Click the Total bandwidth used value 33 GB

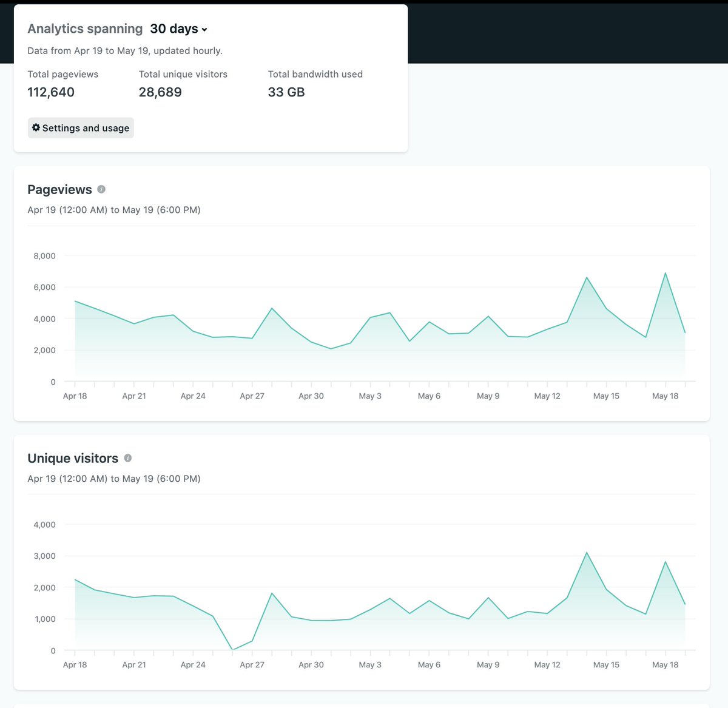(x=286, y=92)
